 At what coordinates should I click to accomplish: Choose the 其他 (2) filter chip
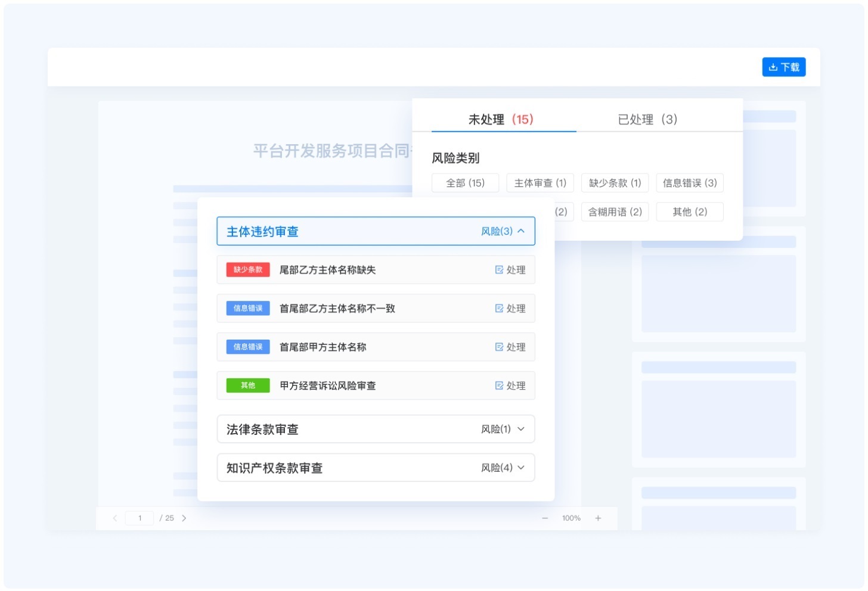(x=690, y=212)
